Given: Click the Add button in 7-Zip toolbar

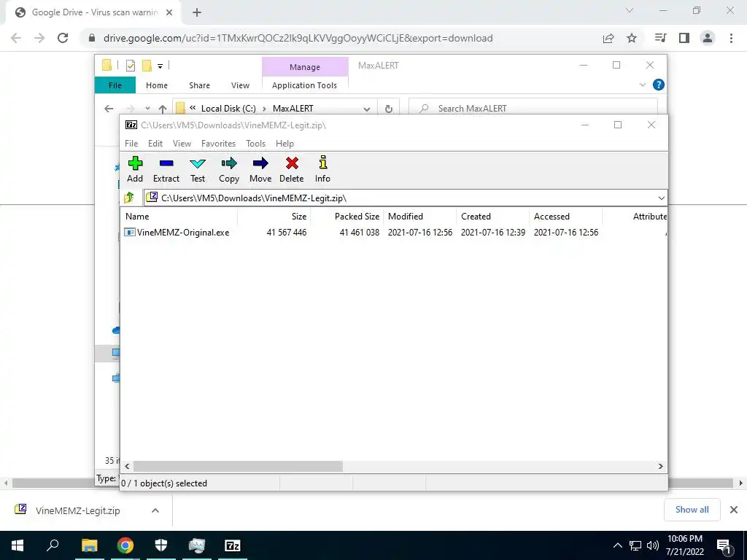Looking at the screenshot, I should (135, 169).
